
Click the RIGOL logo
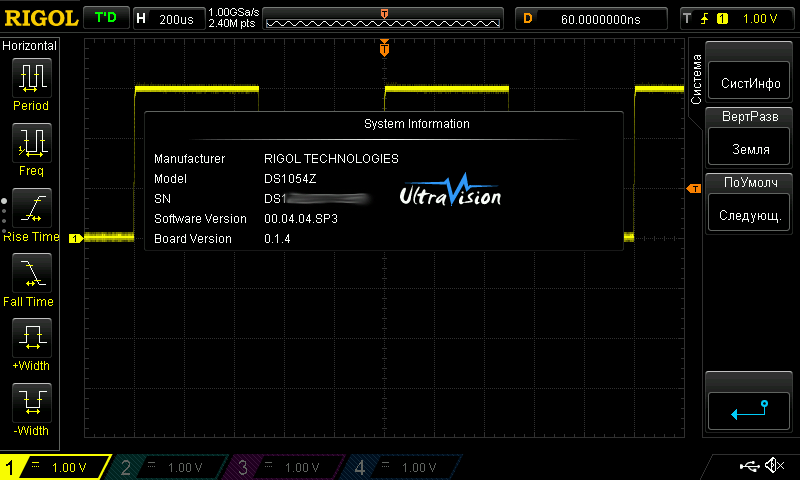click(41, 18)
